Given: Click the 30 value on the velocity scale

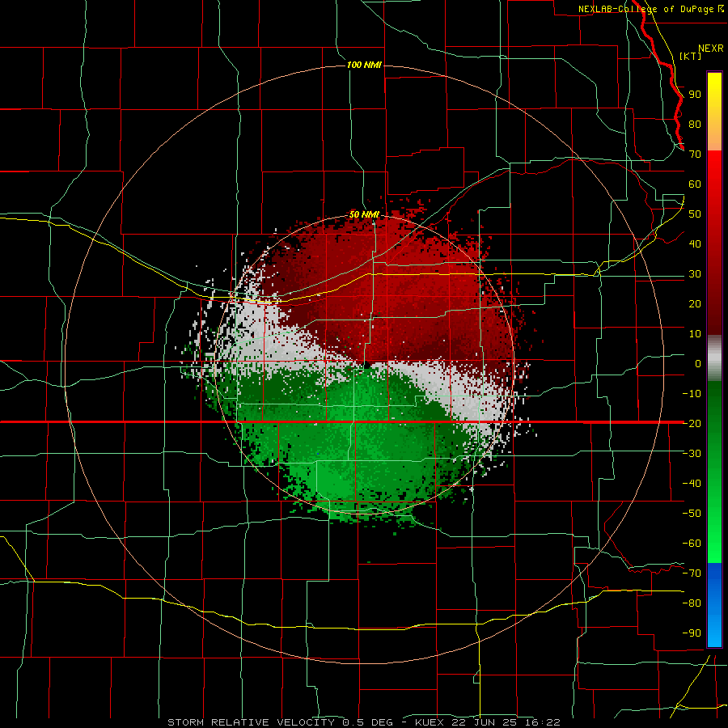Looking at the screenshot, I should 695,274.
